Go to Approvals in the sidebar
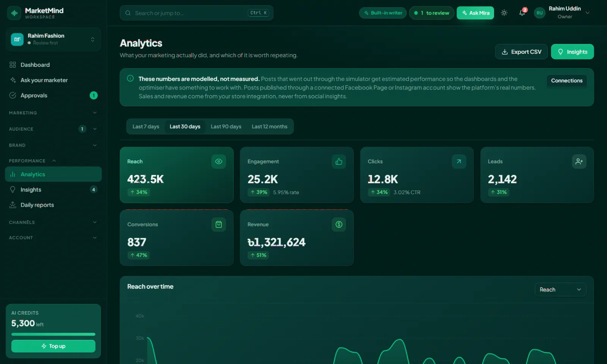The image size is (607, 364). click(x=53, y=96)
